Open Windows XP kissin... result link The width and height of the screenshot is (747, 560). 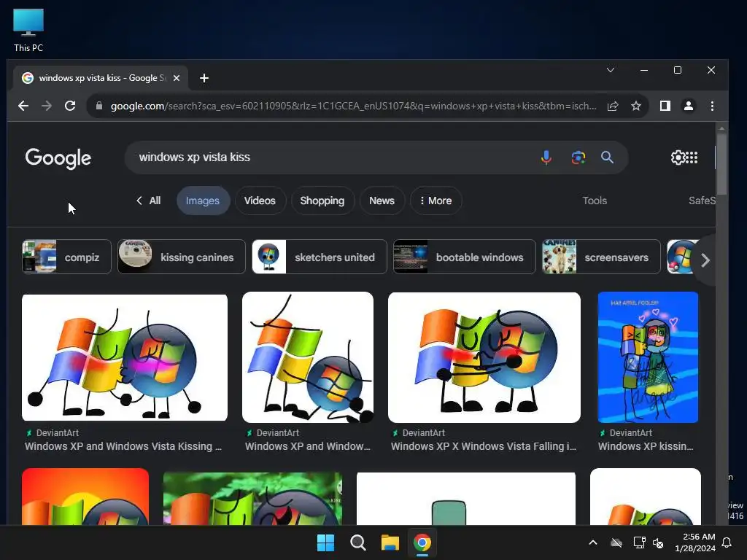(x=646, y=447)
